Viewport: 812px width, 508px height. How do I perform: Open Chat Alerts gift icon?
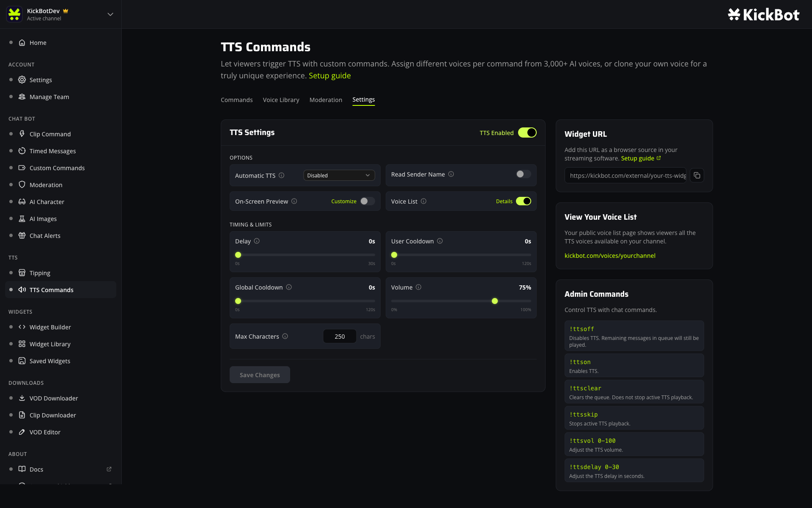tap(22, 236)
